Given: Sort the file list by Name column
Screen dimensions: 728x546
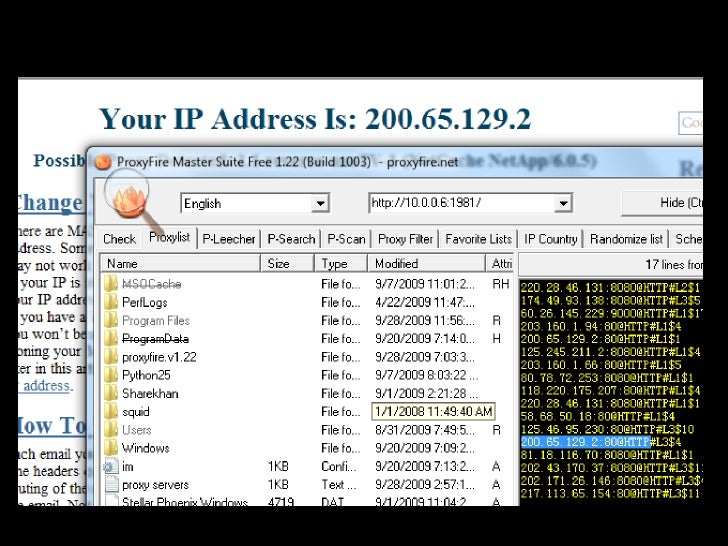Looking at the screenshot, I should pos(180,263).
